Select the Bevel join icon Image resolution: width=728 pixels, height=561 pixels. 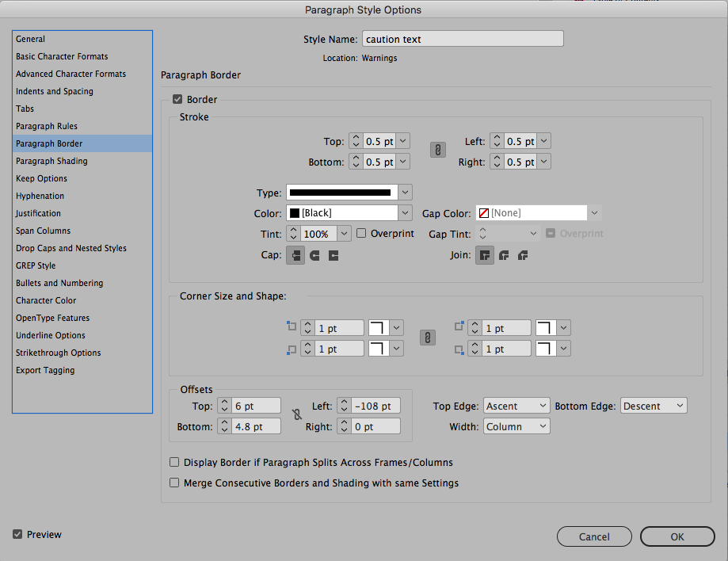523,255
